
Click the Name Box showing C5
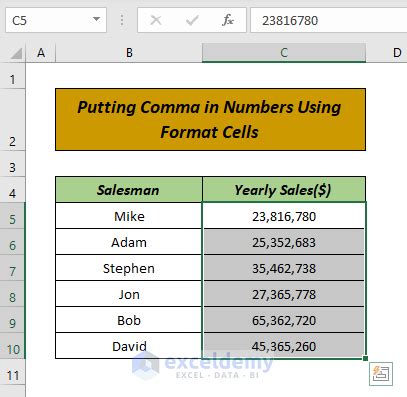coord(56,20)
